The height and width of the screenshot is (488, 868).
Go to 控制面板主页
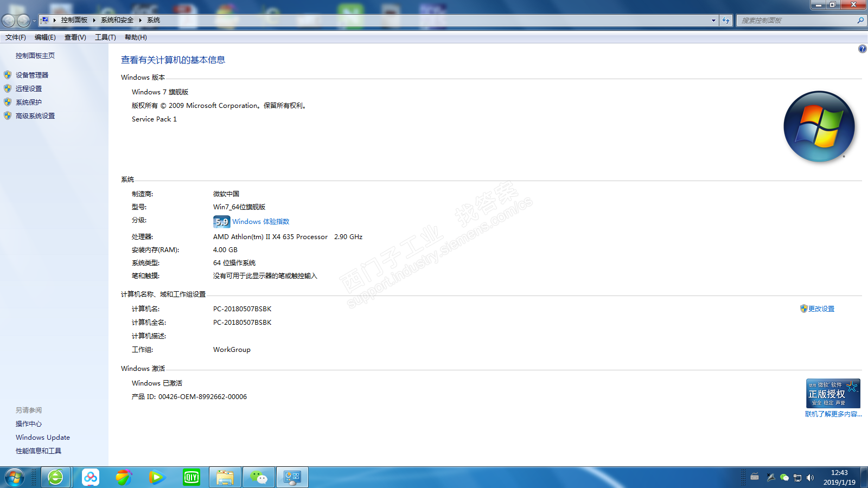[x=35, y=56]
